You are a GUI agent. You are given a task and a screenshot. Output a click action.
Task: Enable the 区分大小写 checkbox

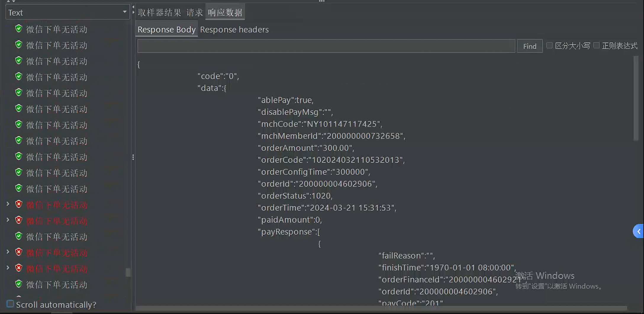pos(549,45)
